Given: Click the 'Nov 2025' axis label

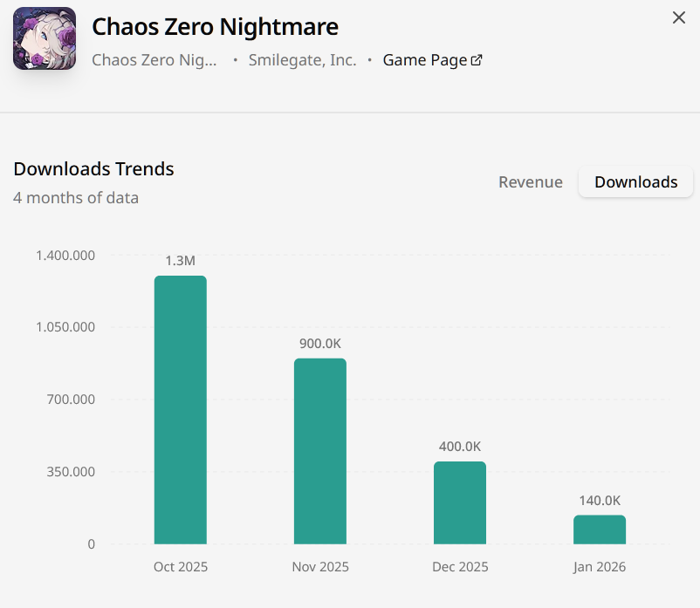Looking at the screenshot, I should pos(320,566).
